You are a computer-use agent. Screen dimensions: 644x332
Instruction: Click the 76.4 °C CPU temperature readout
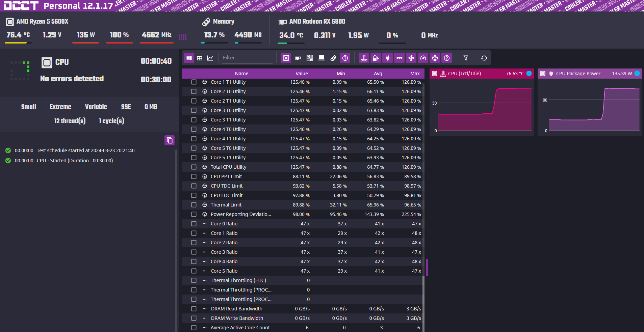[x=18, y=35]
